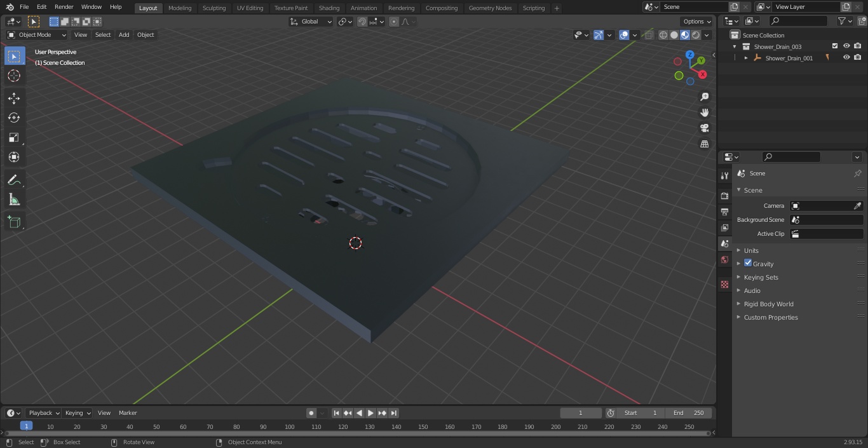Click the pan view hand icon
This screenshot has height=448, width=868.
tap(704, 112)
